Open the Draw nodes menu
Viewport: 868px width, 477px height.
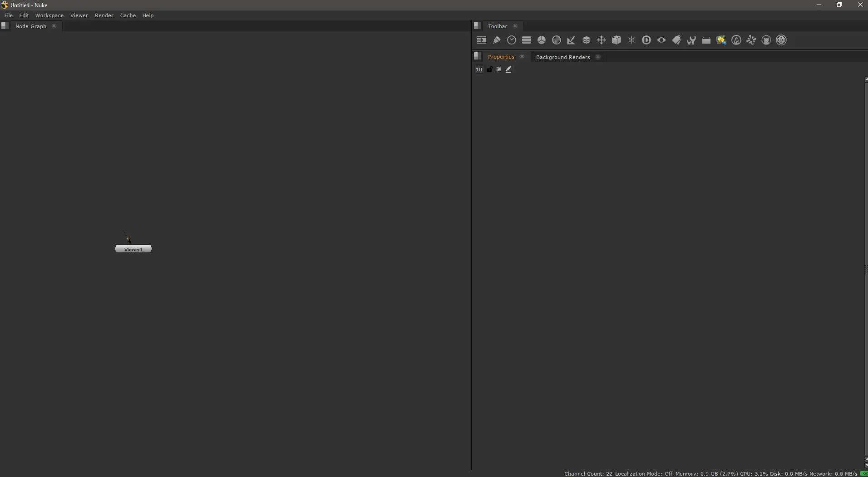(497, 40)
